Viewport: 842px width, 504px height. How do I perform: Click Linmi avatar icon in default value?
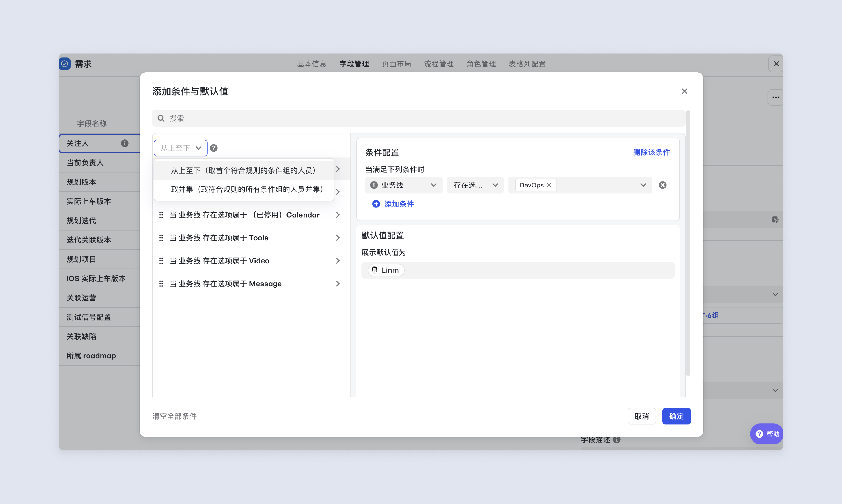(374, 270)
